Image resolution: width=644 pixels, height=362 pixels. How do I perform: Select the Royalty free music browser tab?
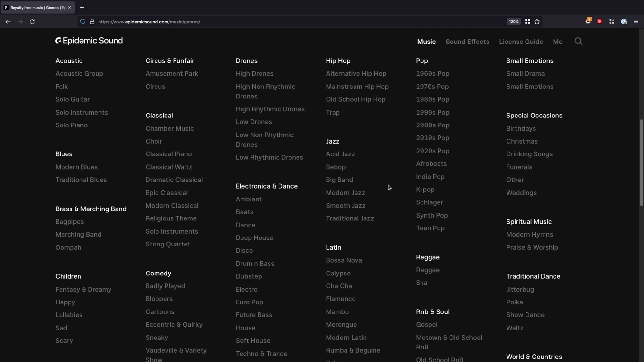tap(38, 7)
